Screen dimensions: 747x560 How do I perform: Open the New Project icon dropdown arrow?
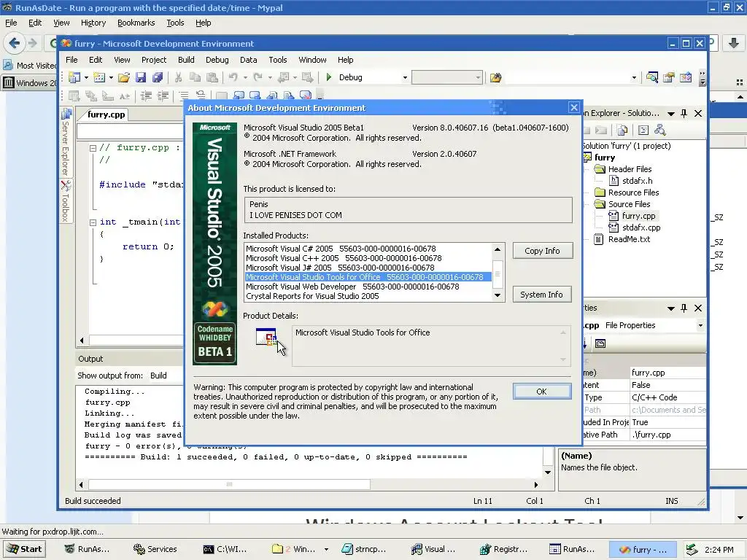pos(86,77)
